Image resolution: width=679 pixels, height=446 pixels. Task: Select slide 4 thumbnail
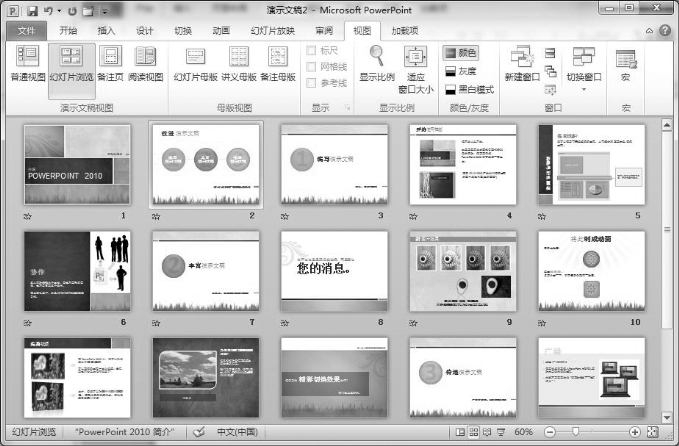pos(463,165)
